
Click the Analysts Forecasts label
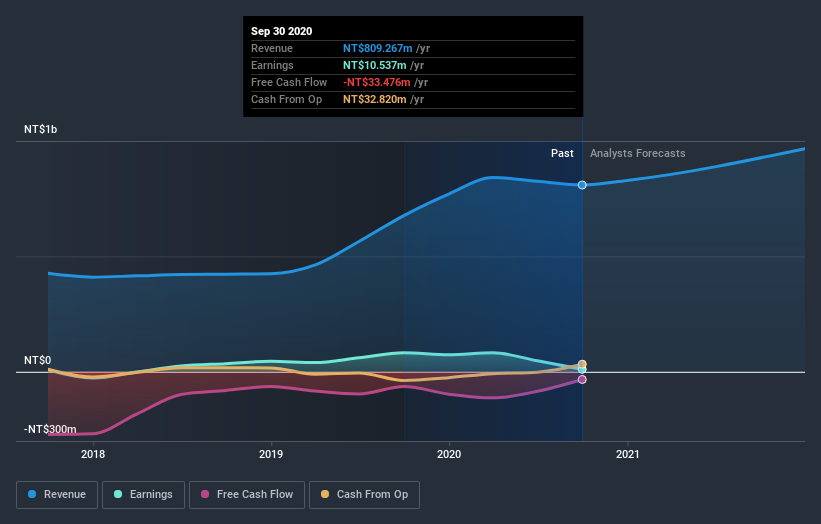coord(637,153)
